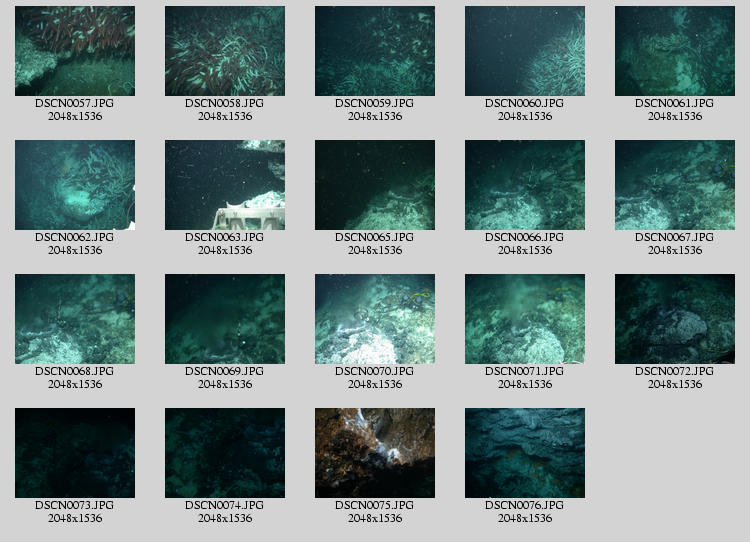750x542 pixels.
Task: Click the DSCN0073.JPG file name text
Action: coord(75,505)
